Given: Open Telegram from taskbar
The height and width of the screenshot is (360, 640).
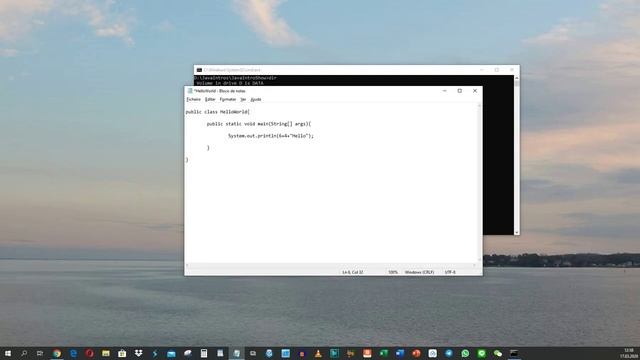Looking at the screenshot, I should click(x=449, y=353).
